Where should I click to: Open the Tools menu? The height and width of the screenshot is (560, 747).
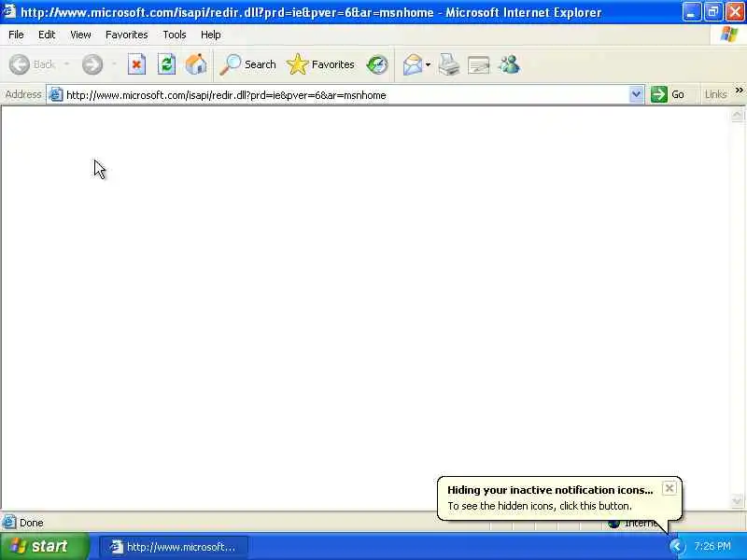175,35
